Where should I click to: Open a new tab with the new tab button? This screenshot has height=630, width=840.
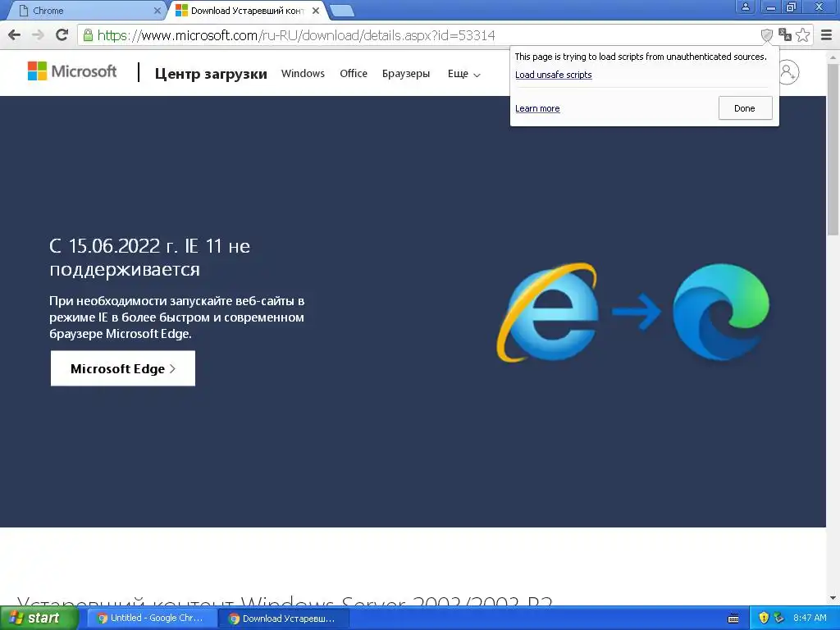coord(341,11)
